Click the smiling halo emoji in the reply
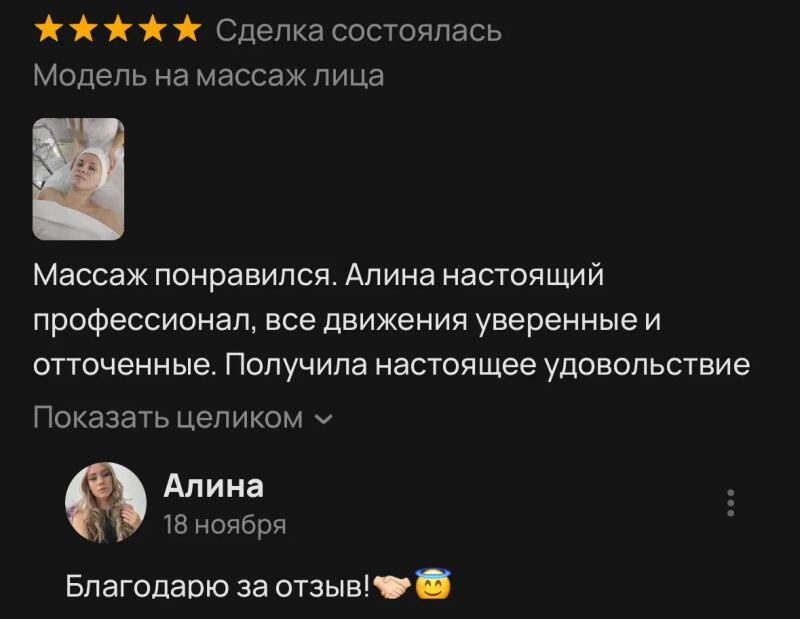This screenshot has width=800, height=619. pos(433,584)
